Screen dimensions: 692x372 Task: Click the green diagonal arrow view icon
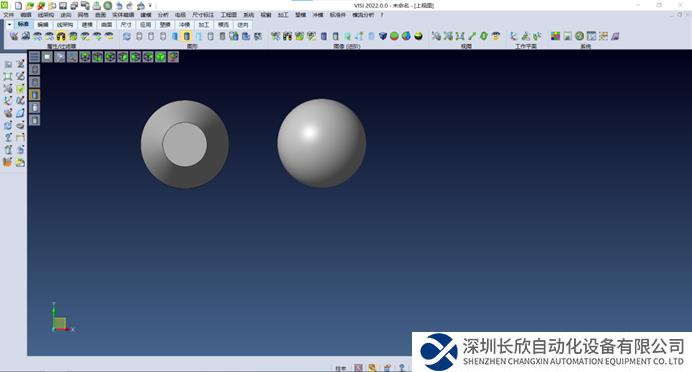pos(472,36)
